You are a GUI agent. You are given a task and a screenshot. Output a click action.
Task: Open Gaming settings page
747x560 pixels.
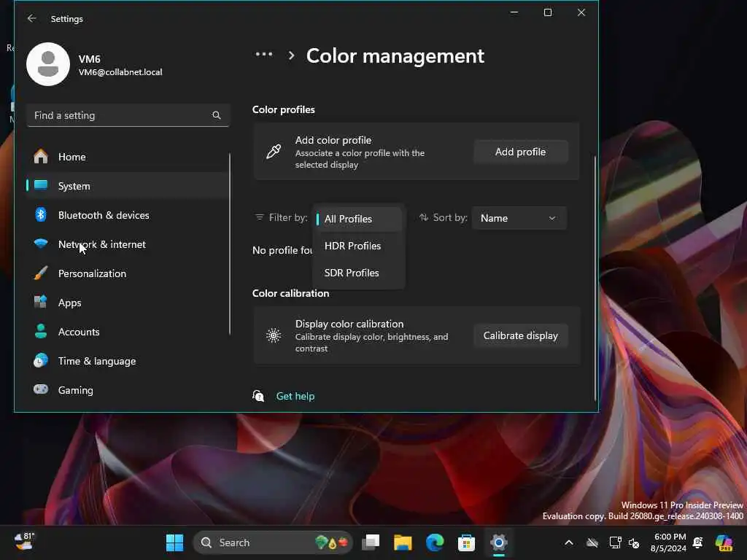tap(127, 390)
